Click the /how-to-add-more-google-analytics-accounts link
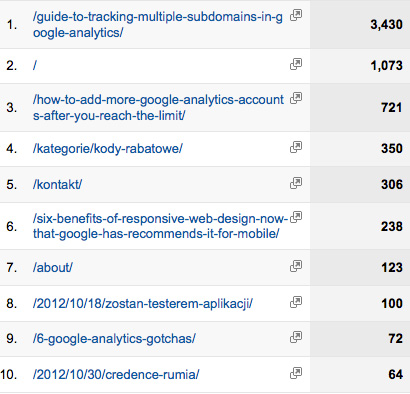410x394 pixels. [158, 108]
